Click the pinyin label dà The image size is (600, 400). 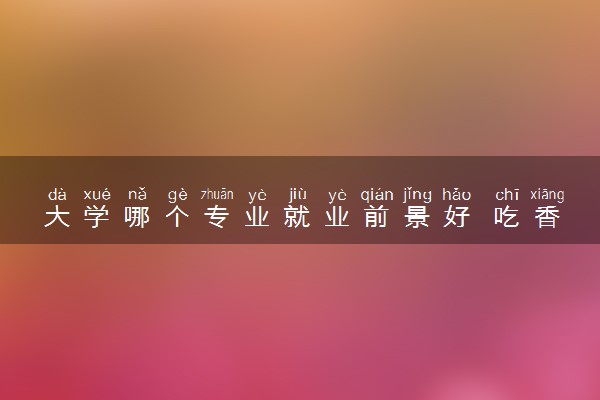pyautogui.click(x=57, y=194)
